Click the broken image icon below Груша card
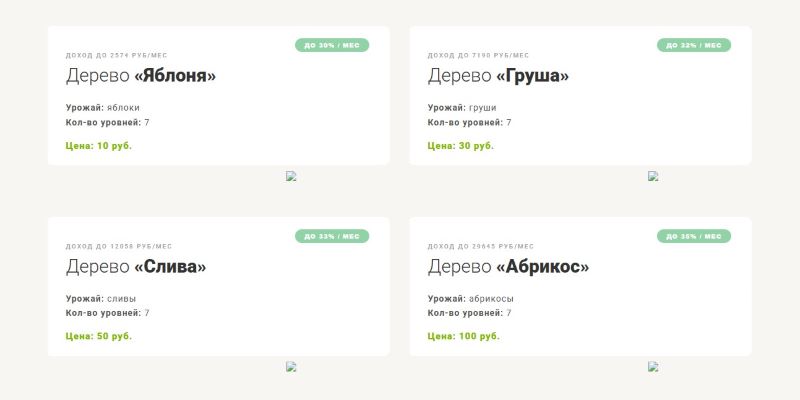800x400 pixels. pos(653,176)
